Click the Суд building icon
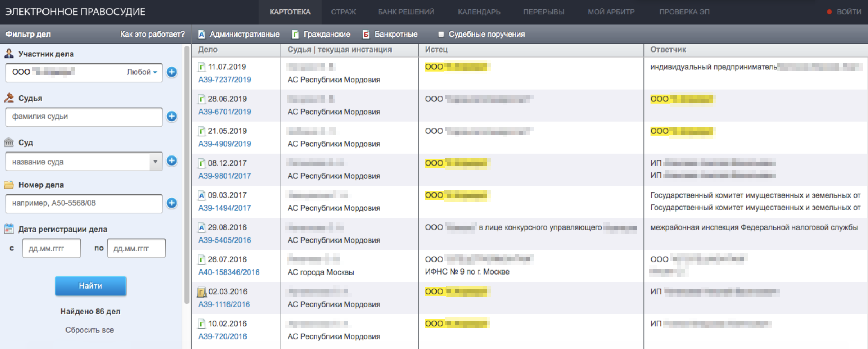 tap(9, 142)
